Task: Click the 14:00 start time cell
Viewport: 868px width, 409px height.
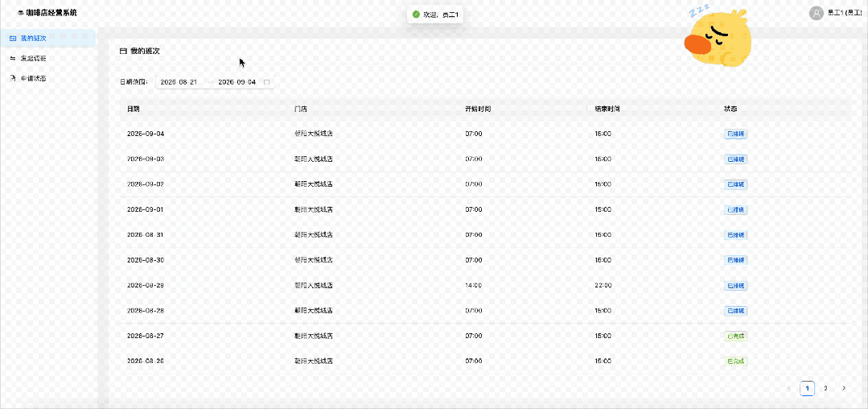Action: point(474,285)
